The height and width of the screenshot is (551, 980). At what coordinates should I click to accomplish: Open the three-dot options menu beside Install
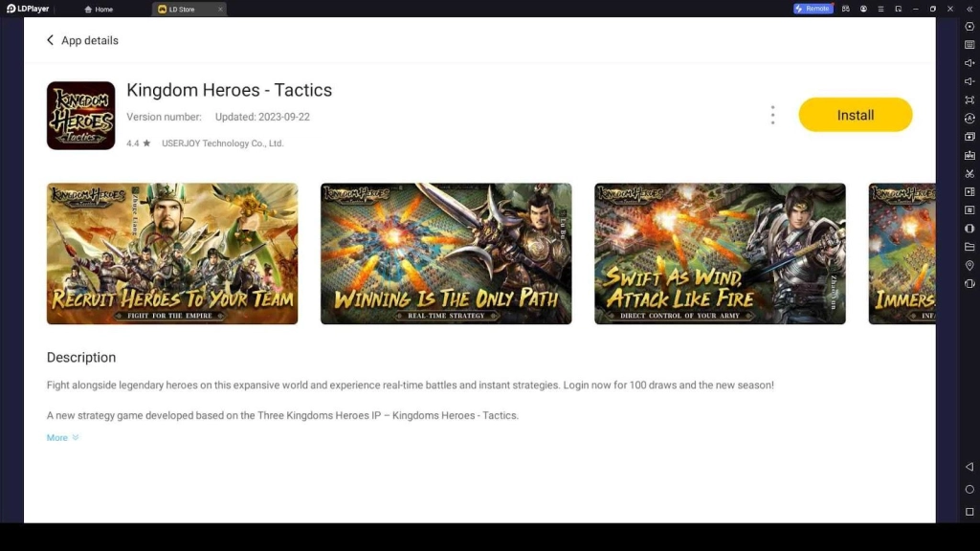[772, 115]
